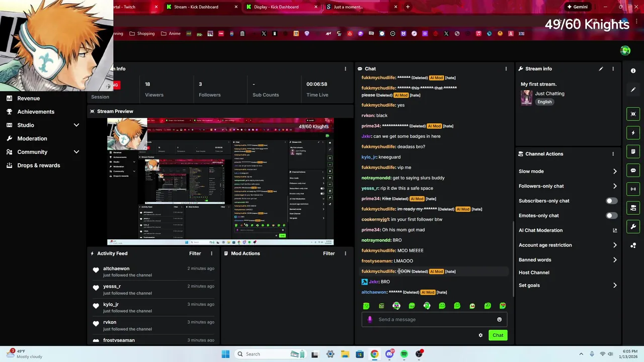Image resolution: width=644 pixels, height=362 pixels.
Task: Click the wrench icon in the right toolbar
Action: 633,226
